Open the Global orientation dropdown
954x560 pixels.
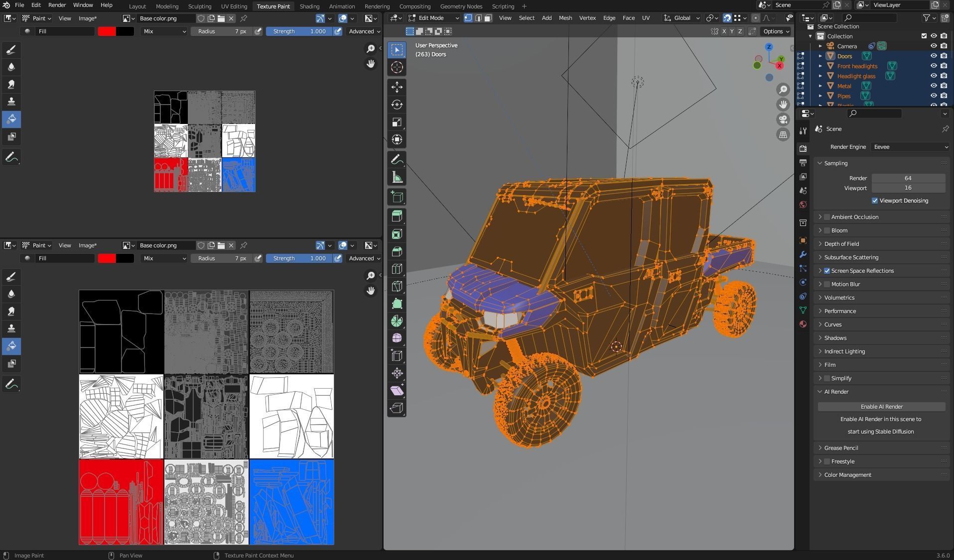[x=681, y=18]
